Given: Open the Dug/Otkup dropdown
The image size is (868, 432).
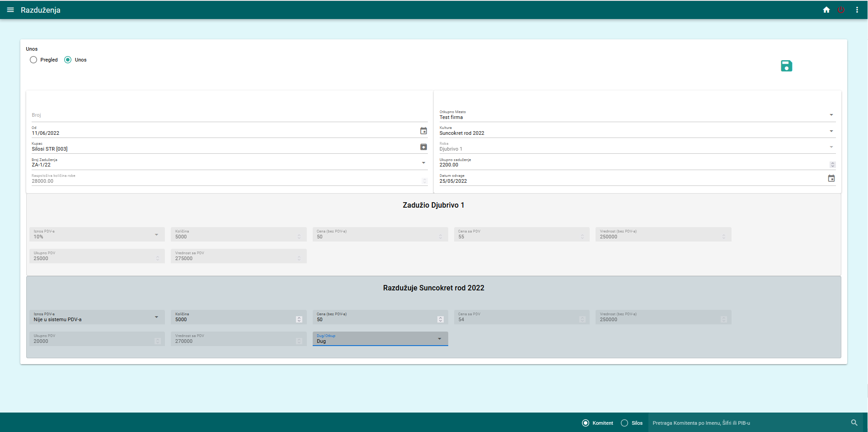Looking at the screenshot, I should 439,338.
